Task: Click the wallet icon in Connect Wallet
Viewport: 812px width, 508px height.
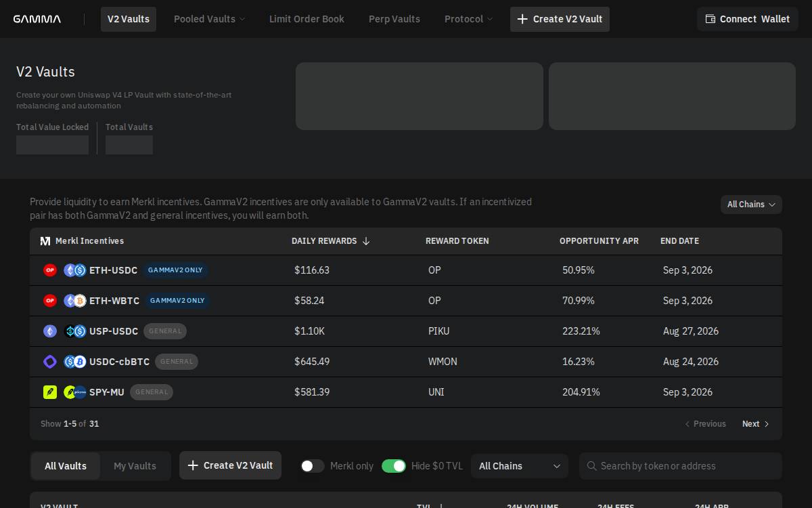Action: (710, 19)
